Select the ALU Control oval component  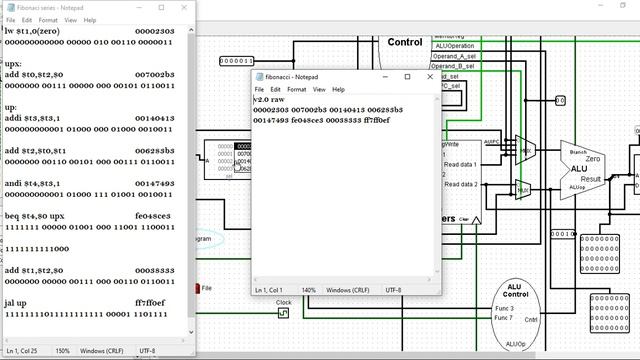click(x=515, y=314)
